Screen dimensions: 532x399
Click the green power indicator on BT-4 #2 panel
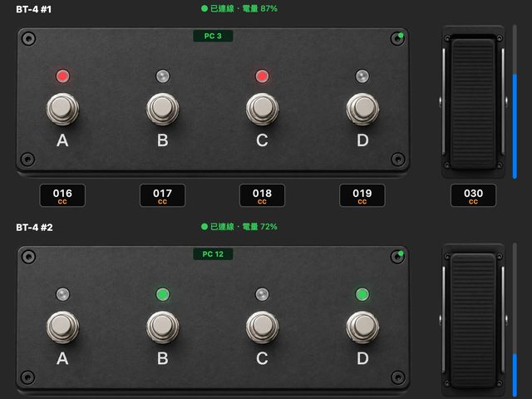pos(401,254)
